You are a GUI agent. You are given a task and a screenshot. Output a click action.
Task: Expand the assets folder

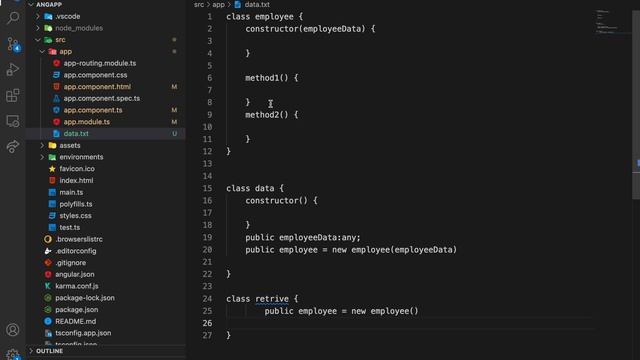(42, 145)
